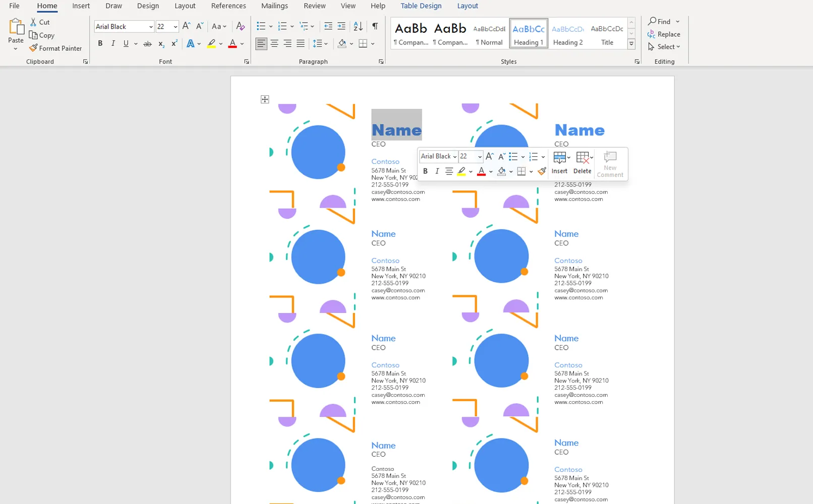This screenshot has width=813, height=504.
Task: Click Delete in the mini toolbar
Action: click(x=583, y=163)
